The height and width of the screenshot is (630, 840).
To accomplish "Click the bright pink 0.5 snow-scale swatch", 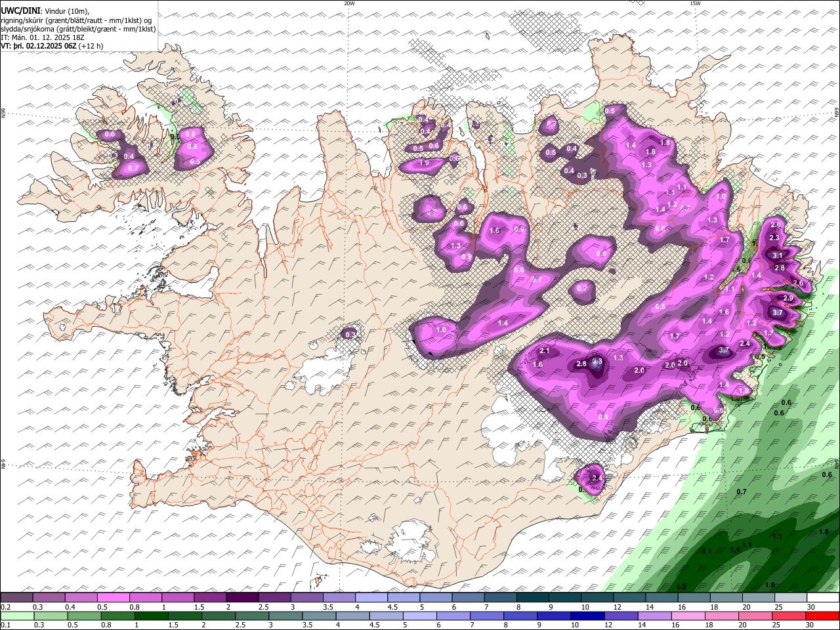I will coord(114,598).
